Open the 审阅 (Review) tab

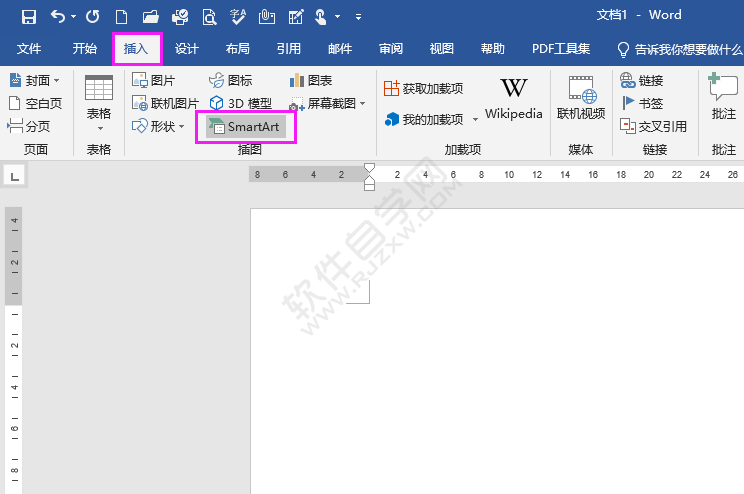pyautogui.click(x=391, y=49)
